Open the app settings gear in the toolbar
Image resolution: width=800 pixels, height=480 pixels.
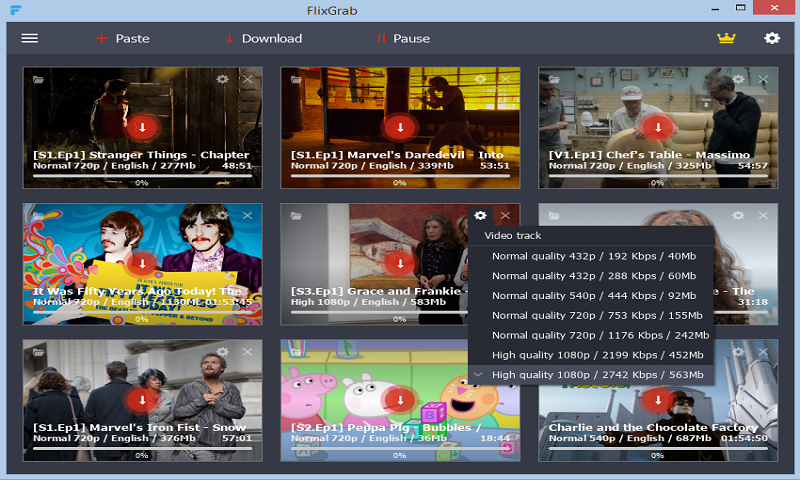772,38
